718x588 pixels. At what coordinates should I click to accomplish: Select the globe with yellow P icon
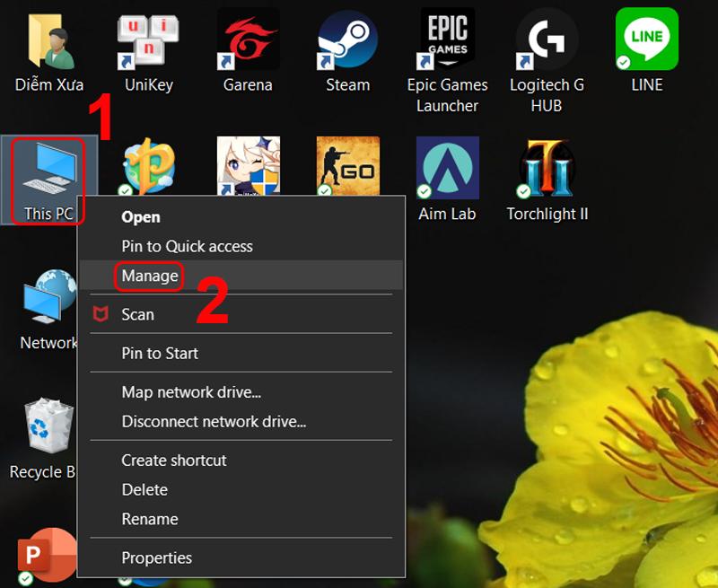(148, 167)
